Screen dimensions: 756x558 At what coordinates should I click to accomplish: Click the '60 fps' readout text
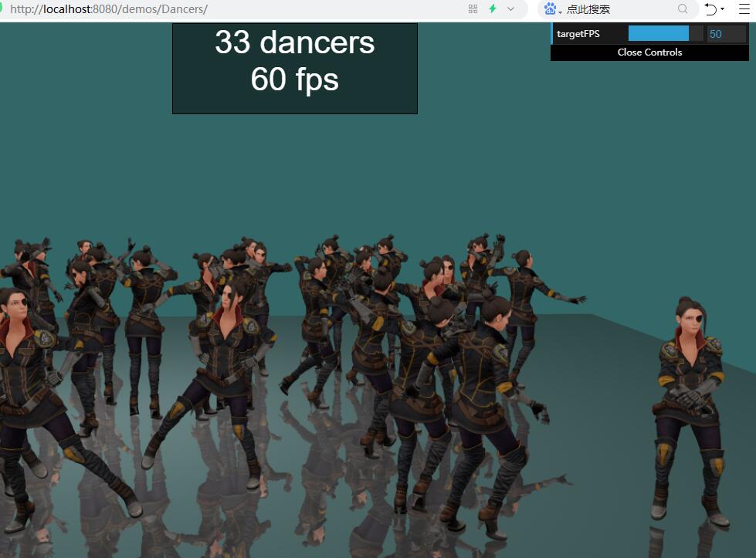[294, 79]
